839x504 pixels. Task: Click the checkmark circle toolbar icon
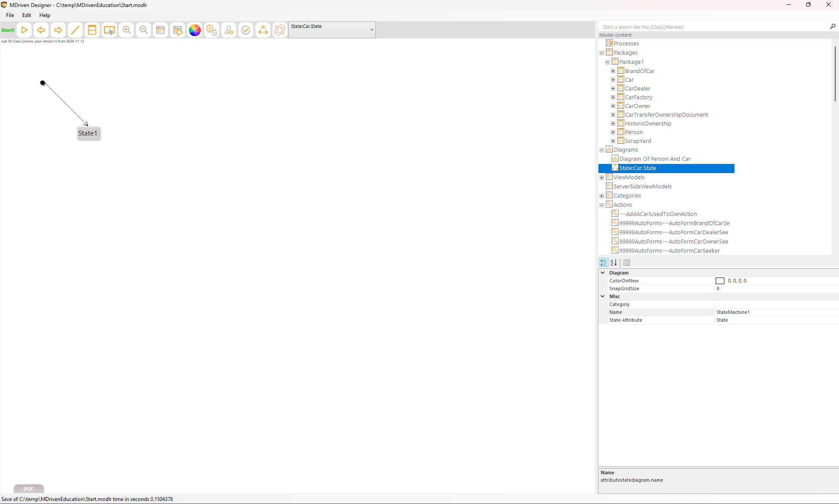pos(246,30)
